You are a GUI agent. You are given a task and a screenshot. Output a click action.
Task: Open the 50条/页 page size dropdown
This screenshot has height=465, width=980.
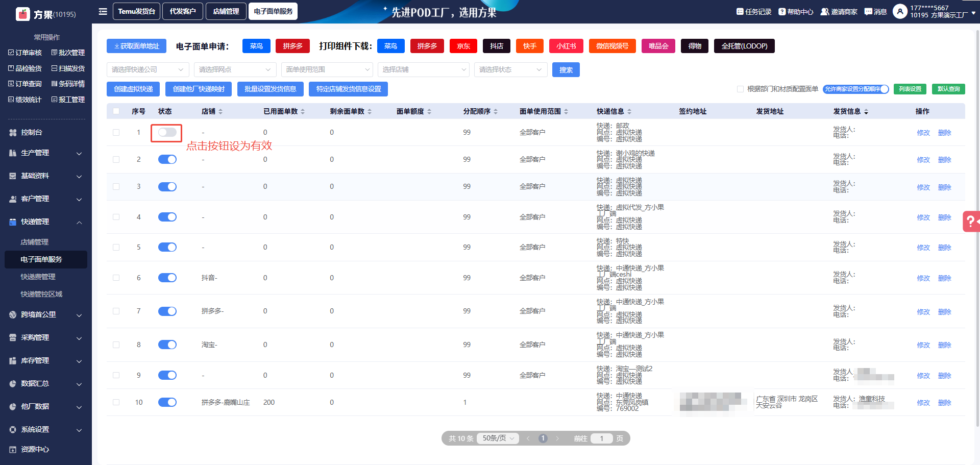(x=498, y=438)
